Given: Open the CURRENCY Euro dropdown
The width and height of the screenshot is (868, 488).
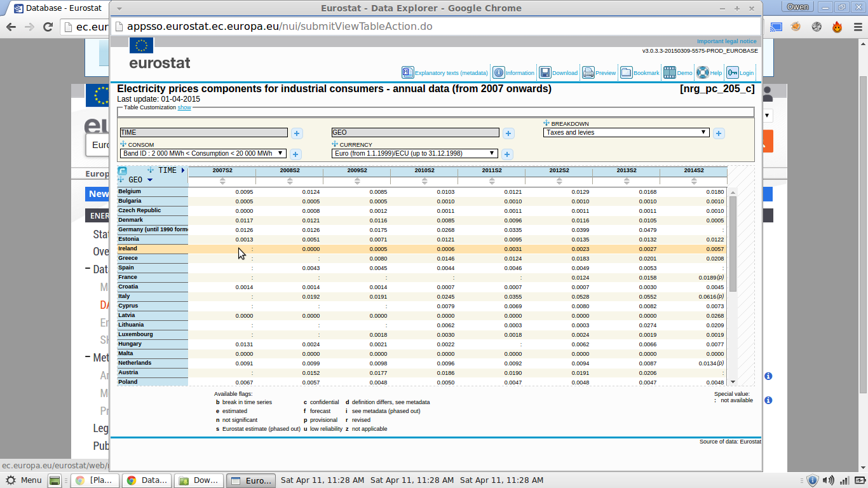Looking at the screenshot, I should click(415, 153).
